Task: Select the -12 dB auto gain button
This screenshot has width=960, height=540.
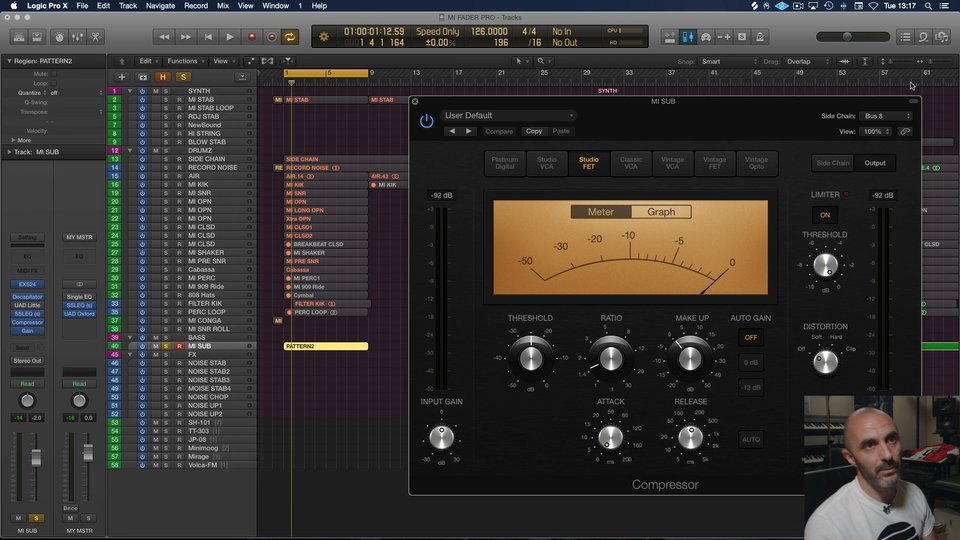Action: pyautogui.click(x=751, y=388)
